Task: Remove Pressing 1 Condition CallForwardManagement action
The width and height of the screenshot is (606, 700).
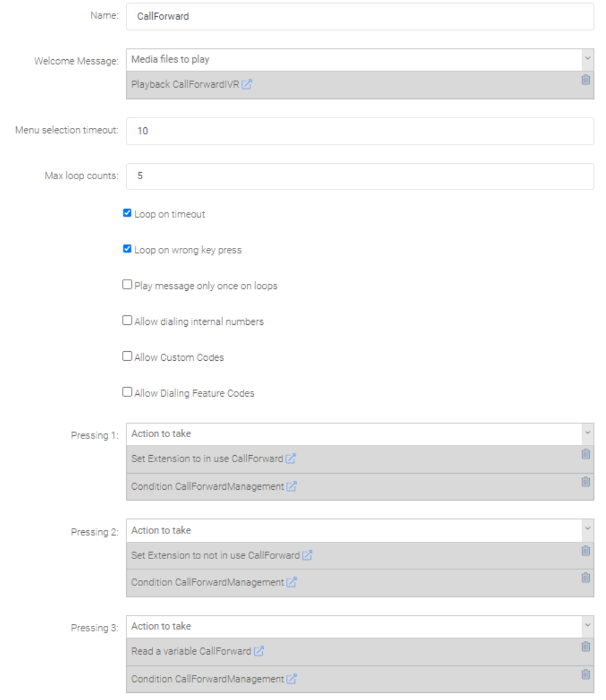Action: tap(586, 481)
